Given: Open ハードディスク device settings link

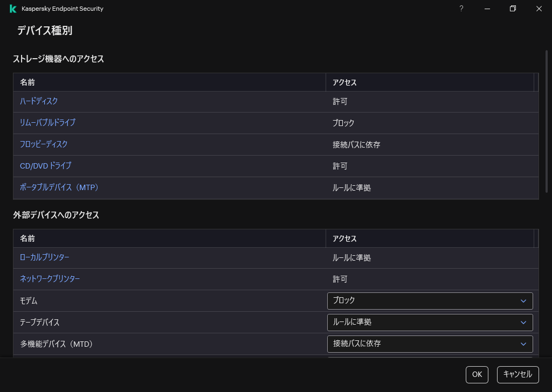Looking at the screenshot, I should click(38, 101).
